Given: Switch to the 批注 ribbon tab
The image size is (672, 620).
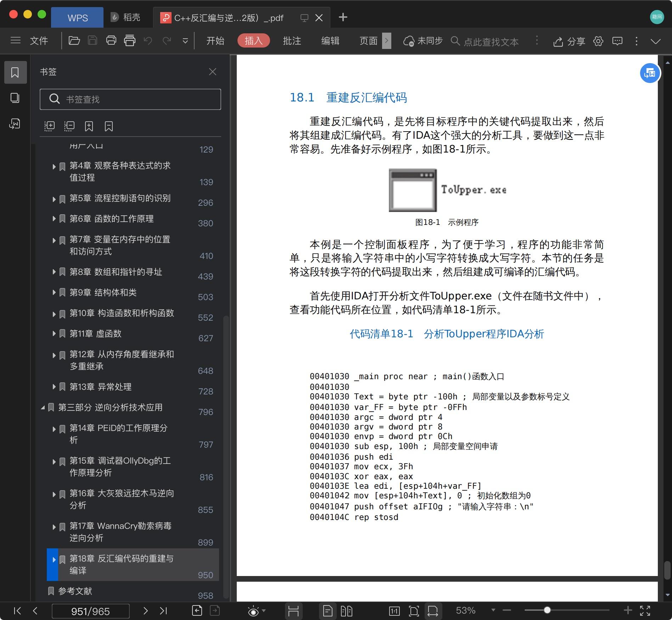Looking at the screenshot, I should [292, 41].
